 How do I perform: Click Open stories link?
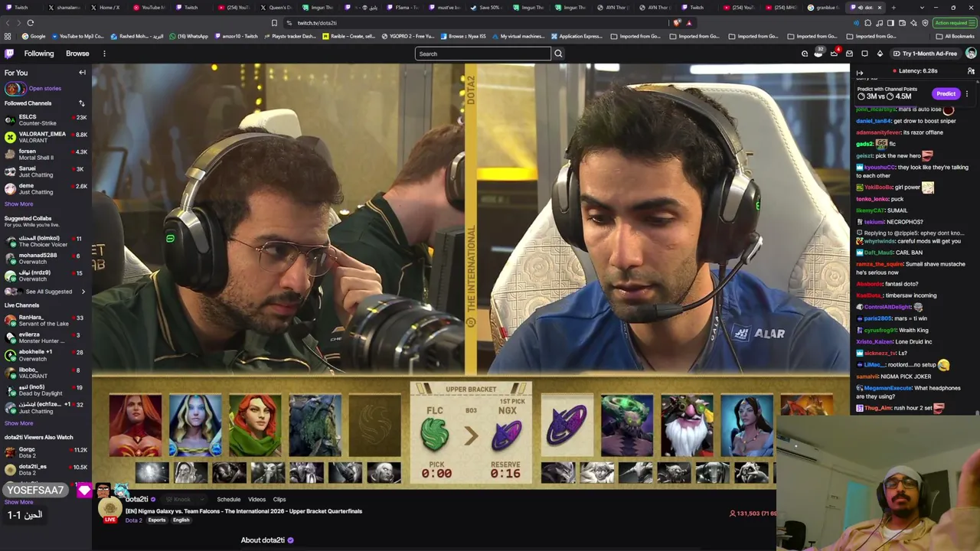coord(45,88)
